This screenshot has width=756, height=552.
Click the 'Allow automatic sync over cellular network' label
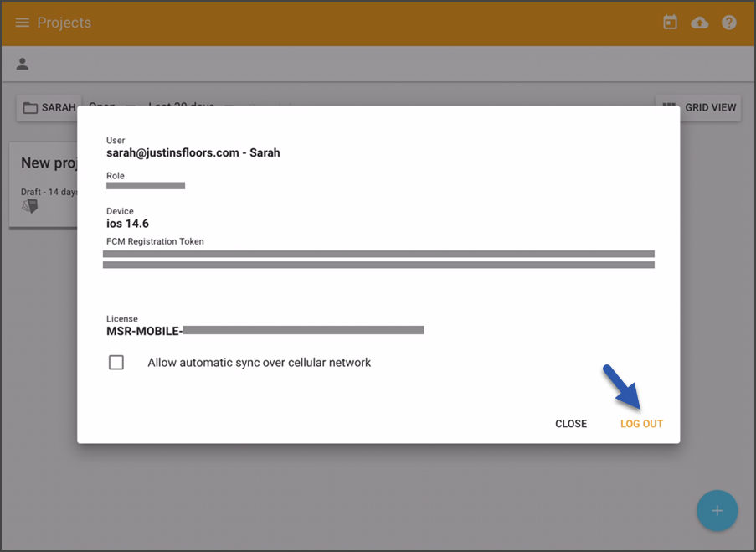click(259, 363)
